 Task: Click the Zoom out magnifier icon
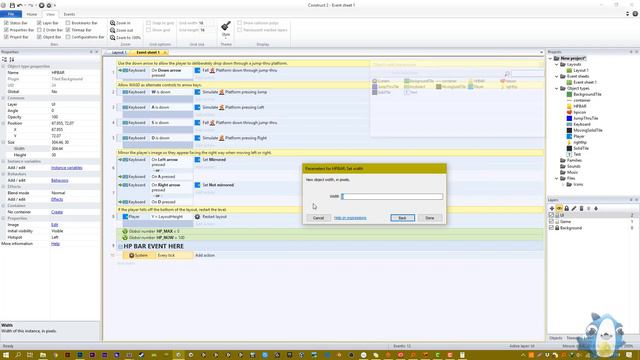coord(113,30)
